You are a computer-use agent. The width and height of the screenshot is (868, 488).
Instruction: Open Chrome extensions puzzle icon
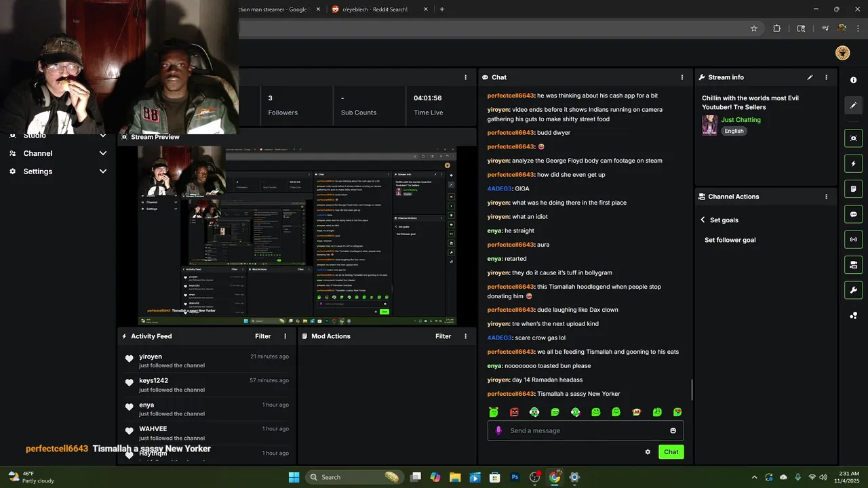(777, 28)
